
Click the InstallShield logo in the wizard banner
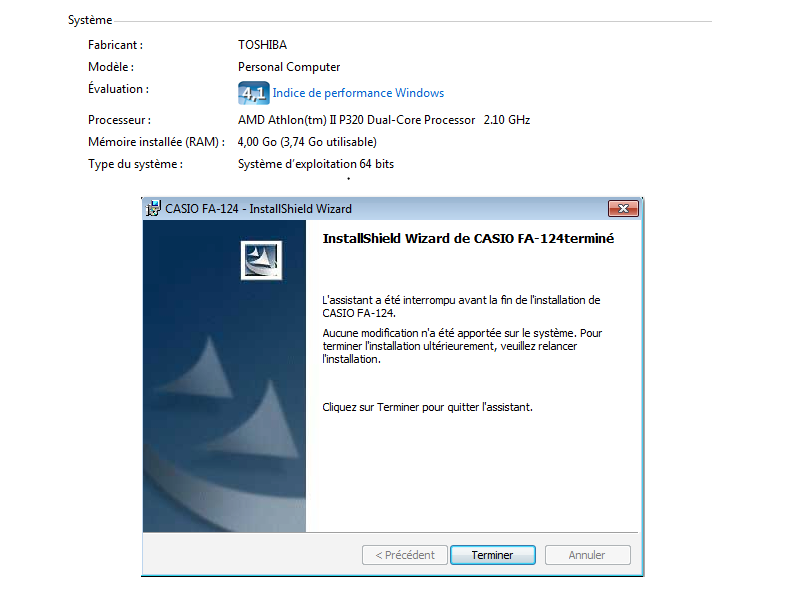point(261,260)
